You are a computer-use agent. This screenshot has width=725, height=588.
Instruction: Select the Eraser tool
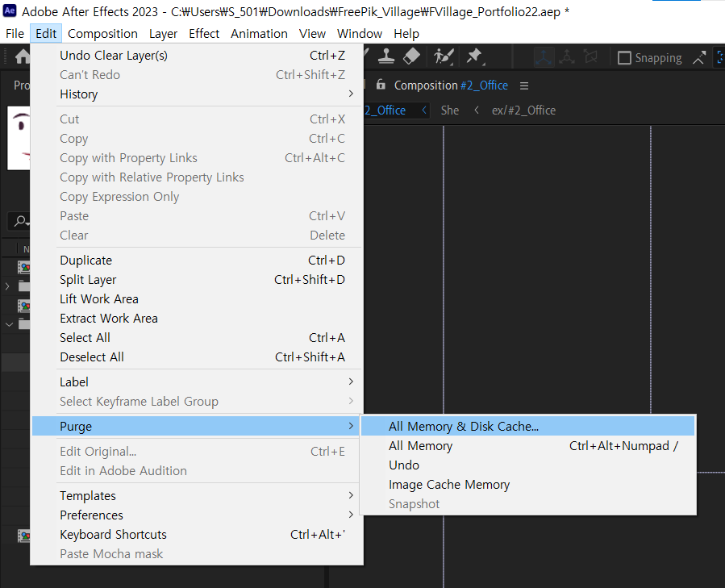pyautogui.click(x=411, y=57)
